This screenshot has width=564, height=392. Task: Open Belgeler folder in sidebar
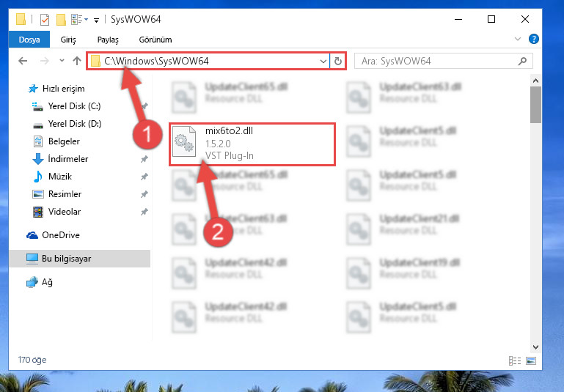[x=64, y=141]
